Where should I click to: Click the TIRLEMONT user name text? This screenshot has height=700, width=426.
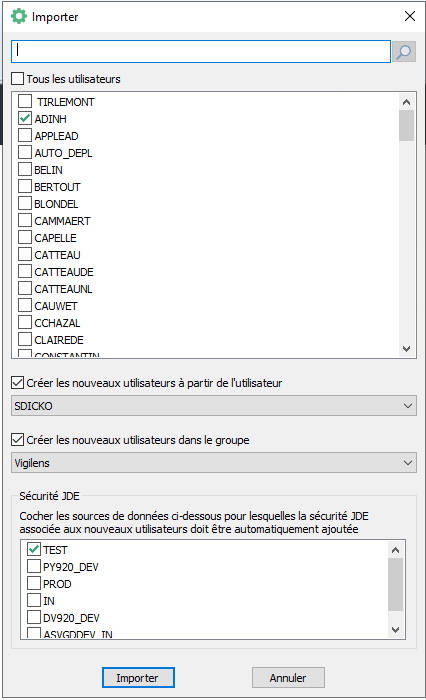point(65,102)
